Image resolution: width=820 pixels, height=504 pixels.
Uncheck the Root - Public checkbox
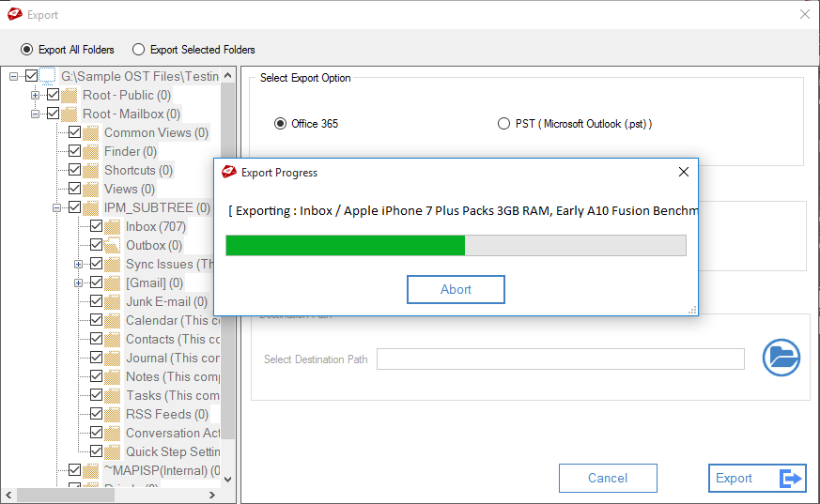coord(53,95)
